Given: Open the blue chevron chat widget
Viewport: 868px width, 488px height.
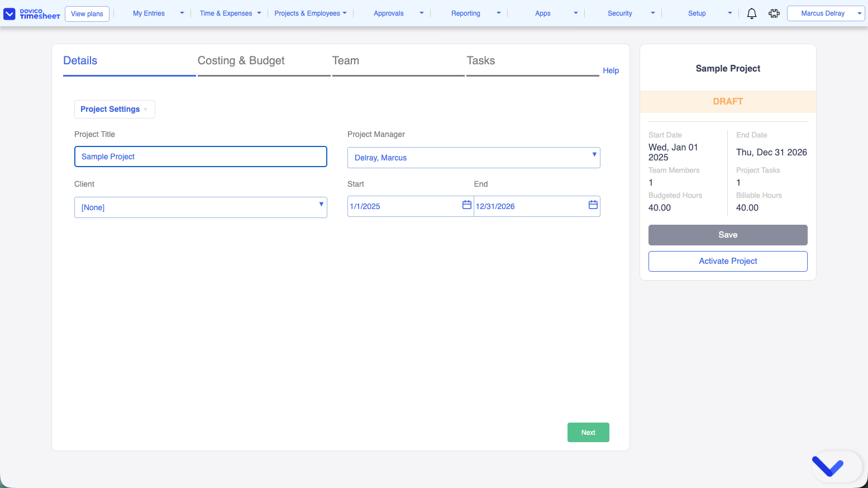Looking at the screenshot, I should pos(828,466).
